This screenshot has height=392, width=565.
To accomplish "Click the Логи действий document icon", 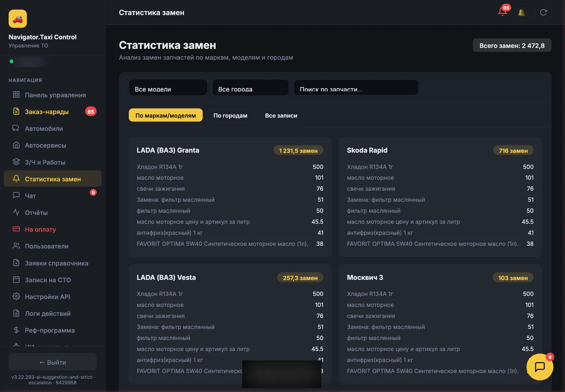I will [16, 313].
